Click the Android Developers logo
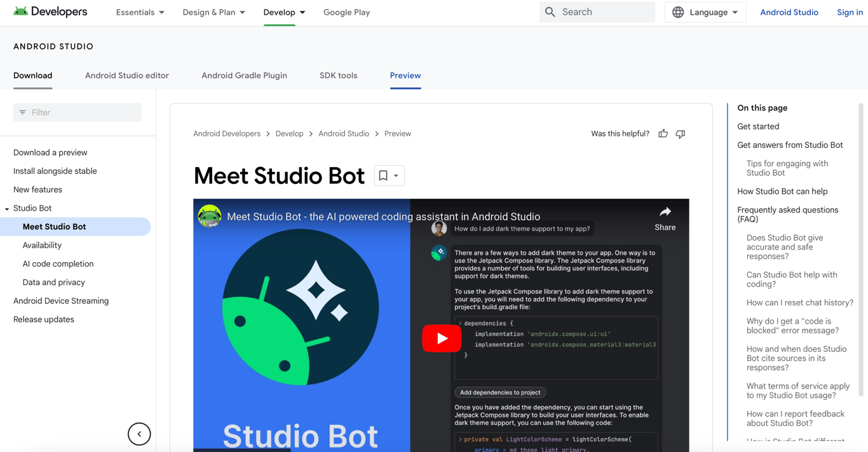Screen dimensions: 868x452 [x=50, y=11]
